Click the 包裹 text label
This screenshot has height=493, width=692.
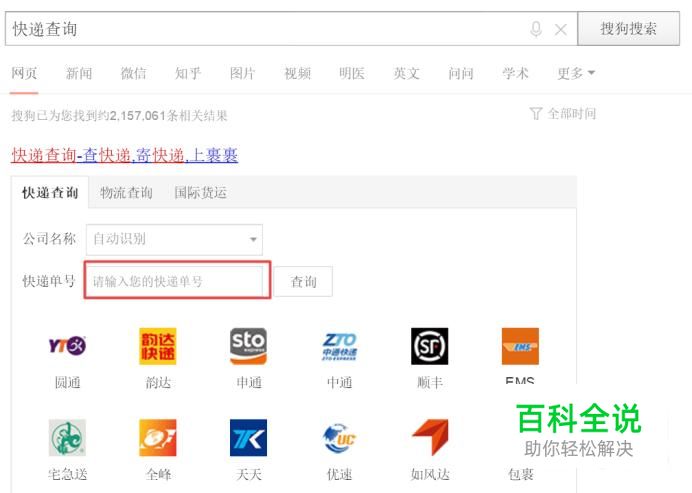click(x=521, y=474)
